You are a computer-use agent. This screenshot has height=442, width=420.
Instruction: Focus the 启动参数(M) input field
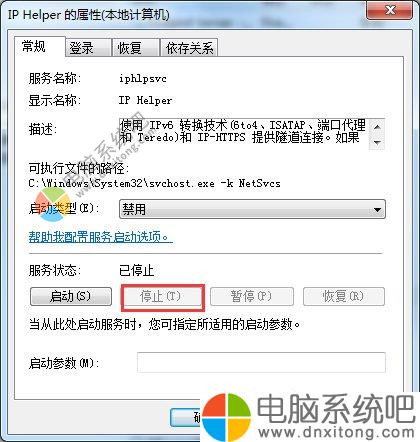(261, 362)
